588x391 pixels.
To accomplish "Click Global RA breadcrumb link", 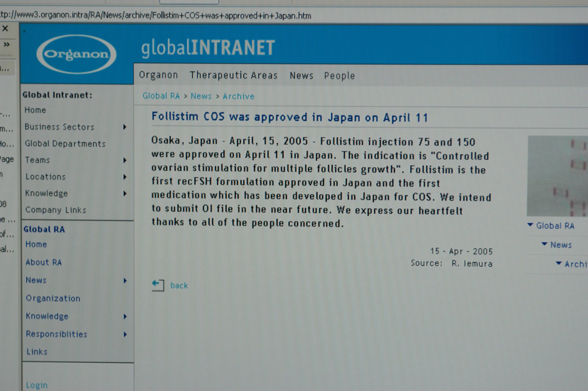I will click(x=161, y=96).
